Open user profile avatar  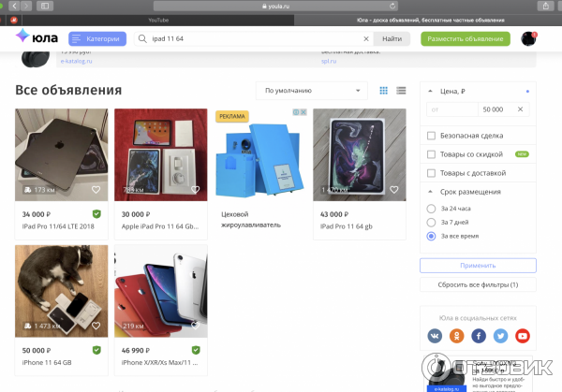pos(529,38)
